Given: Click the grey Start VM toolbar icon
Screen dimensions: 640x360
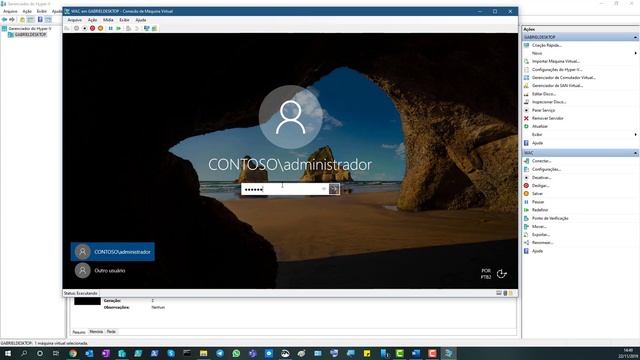Looking at the screenshot, I should [x=76, y=29].
